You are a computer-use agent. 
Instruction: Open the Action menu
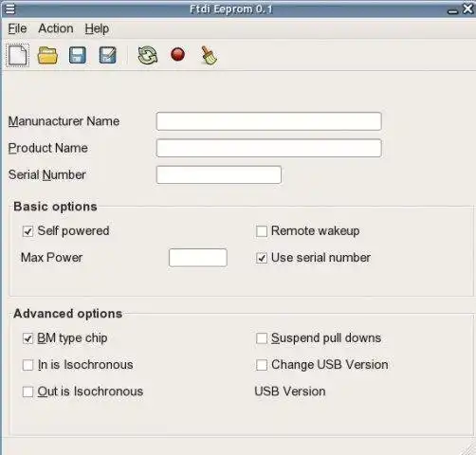[56, 28]
